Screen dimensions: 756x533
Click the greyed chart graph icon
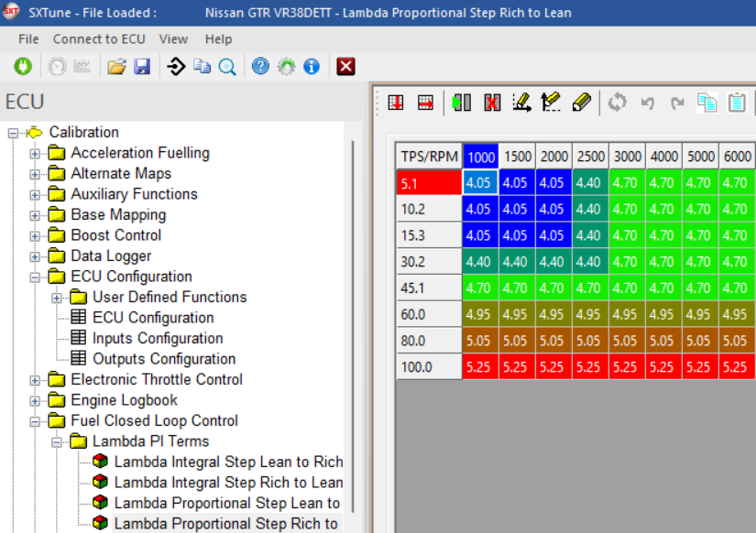pyautogui.click(x=82, y=66)
